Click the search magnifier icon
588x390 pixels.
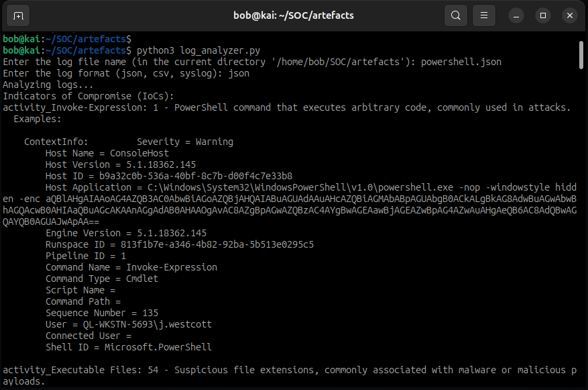tap(455, 15)
